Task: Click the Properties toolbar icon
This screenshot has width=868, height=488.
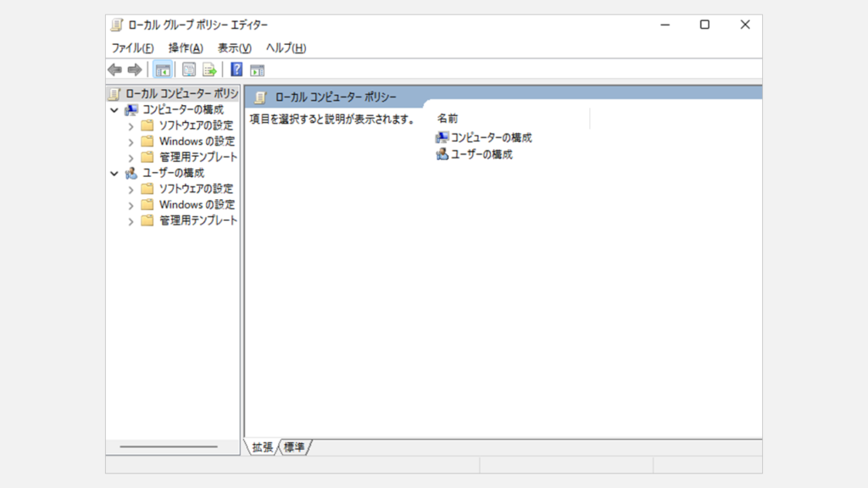Action: pyautogui.click(x=189, y=69)
